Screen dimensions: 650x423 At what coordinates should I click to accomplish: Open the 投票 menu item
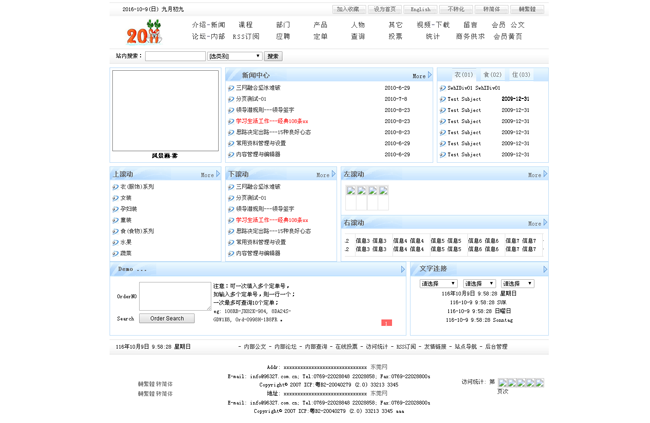[395, 36]
